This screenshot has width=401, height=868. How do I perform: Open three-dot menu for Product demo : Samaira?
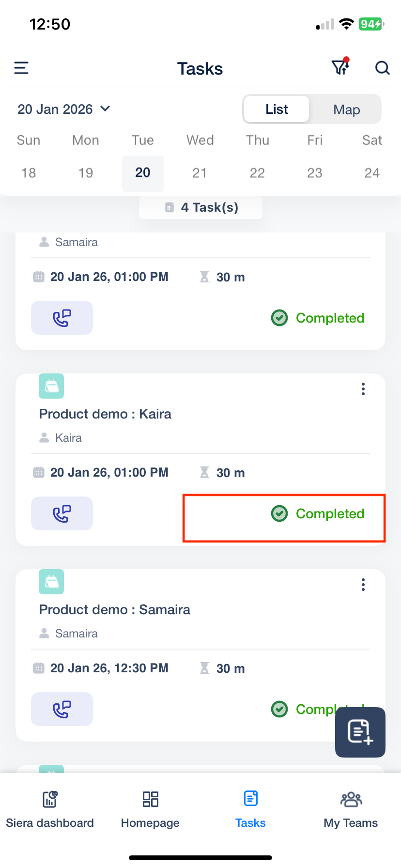tap(363, 585)
